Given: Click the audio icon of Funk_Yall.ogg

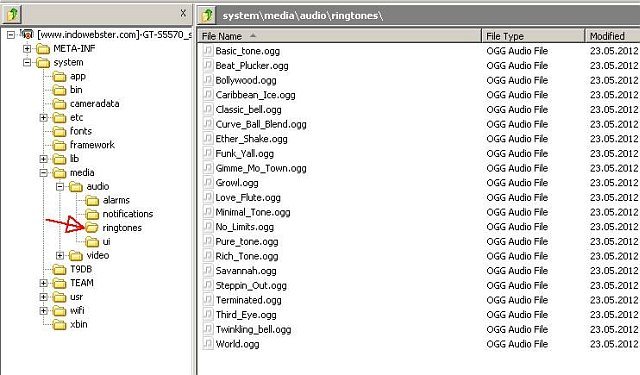Looking at the screenshot, I should click(x=208, y=153).
